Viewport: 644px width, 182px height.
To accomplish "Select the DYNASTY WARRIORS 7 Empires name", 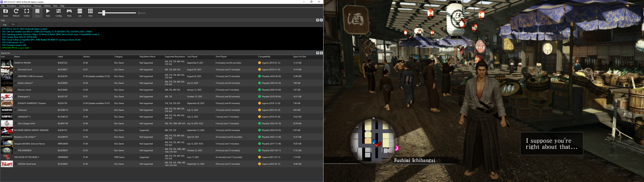I will (32, 103).
